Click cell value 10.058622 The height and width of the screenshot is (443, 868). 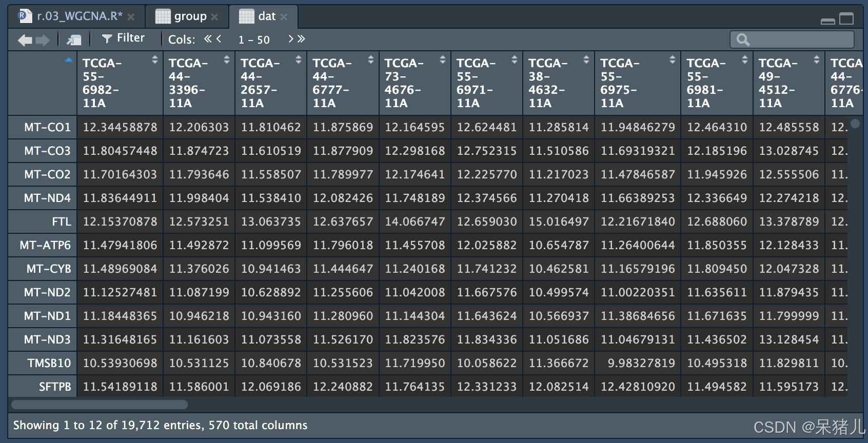[x=487, y=363]
